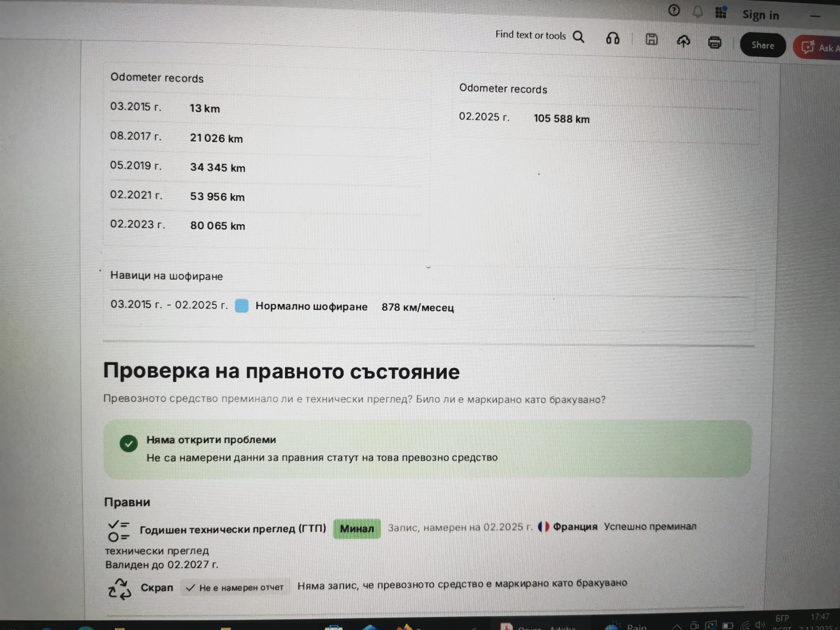Click the green checkmark circle icon
This screenshot has width=840, height=630.
(129, 444)
